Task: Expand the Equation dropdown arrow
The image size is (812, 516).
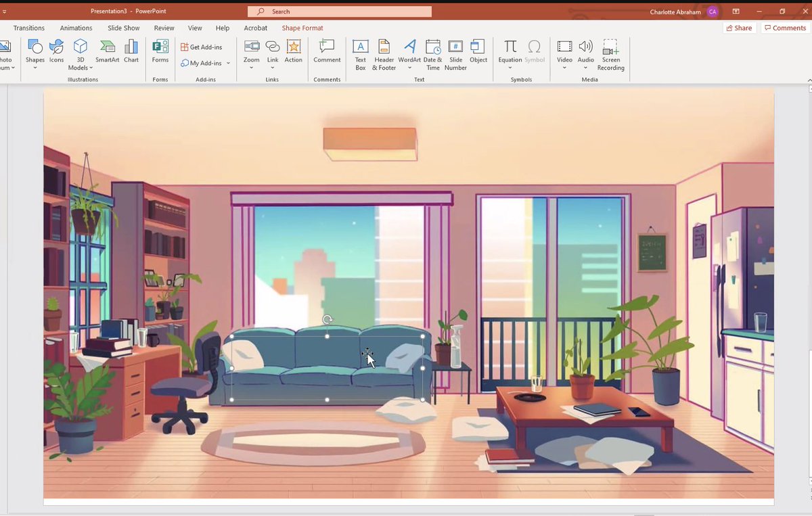Action: click(x=510, y=68)
